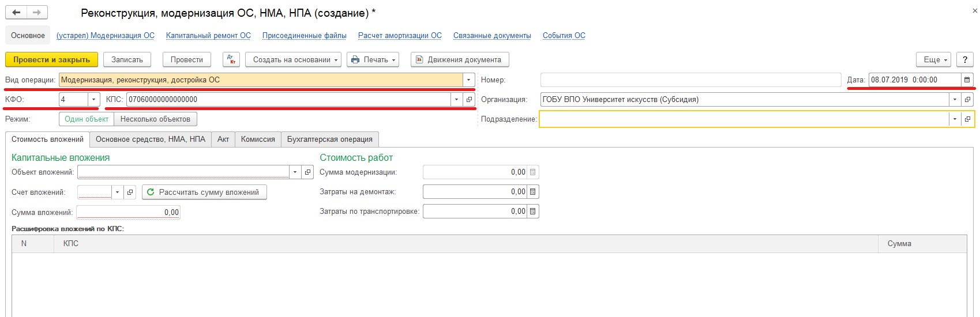The image size is (980, 317).
Task: Open calendar picker next to Дата field
Action: 967,80
